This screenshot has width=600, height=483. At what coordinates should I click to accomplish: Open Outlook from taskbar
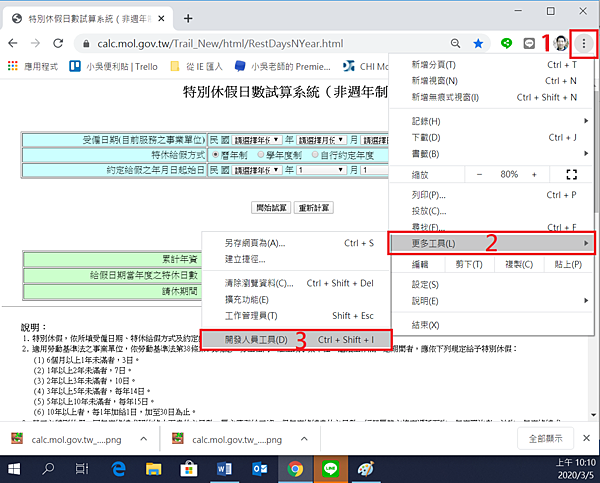pyautogui.click(x=259, y=469)
